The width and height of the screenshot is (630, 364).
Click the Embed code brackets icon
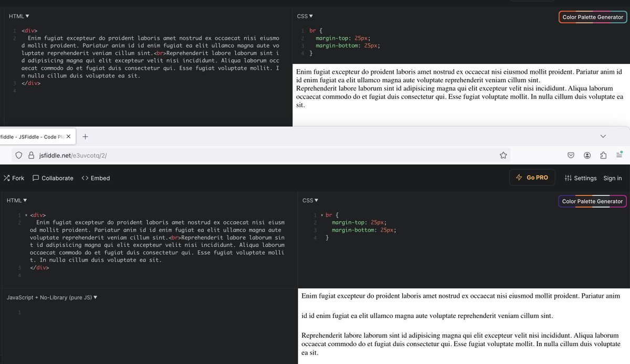[x=85, y=178]
